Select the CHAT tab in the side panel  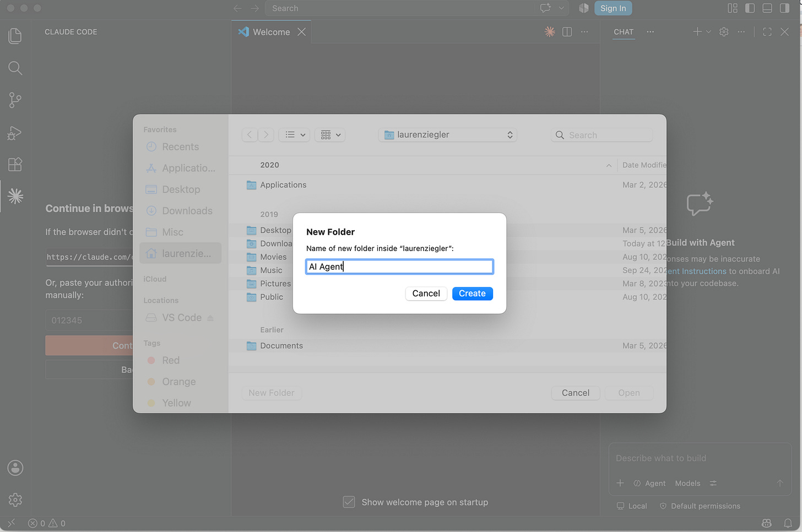(x=624, y=32)
